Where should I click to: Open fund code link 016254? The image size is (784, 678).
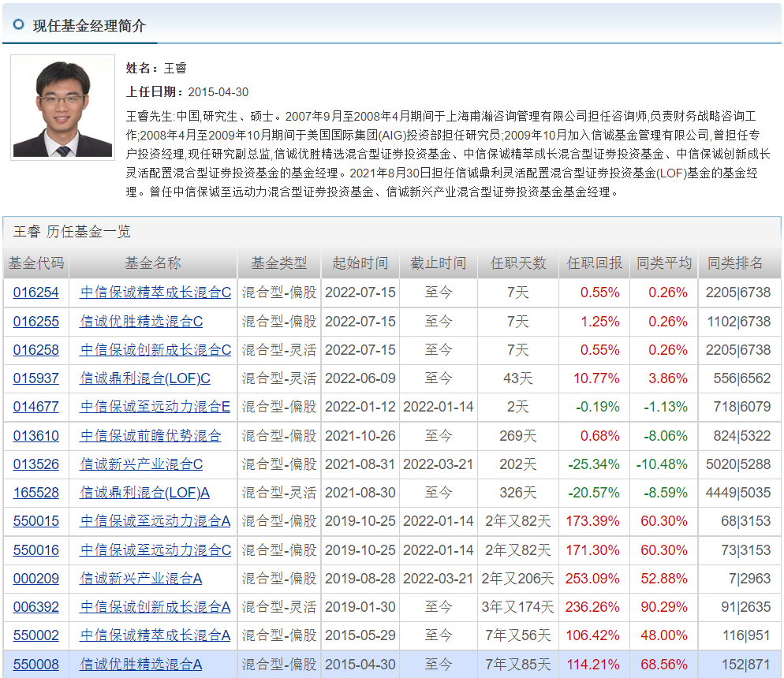[x=32, y=292]
